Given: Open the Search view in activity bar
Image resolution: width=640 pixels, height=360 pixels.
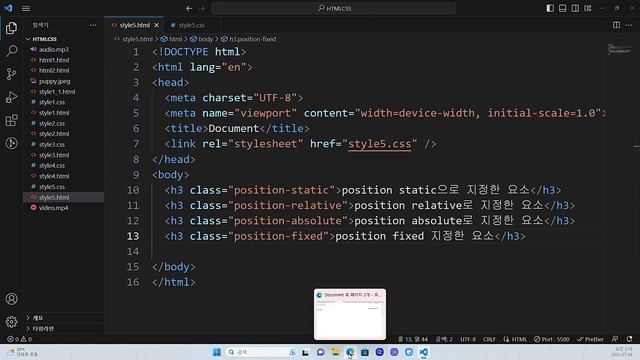Looking at the screenshot, I should click(x=11, y=51).
